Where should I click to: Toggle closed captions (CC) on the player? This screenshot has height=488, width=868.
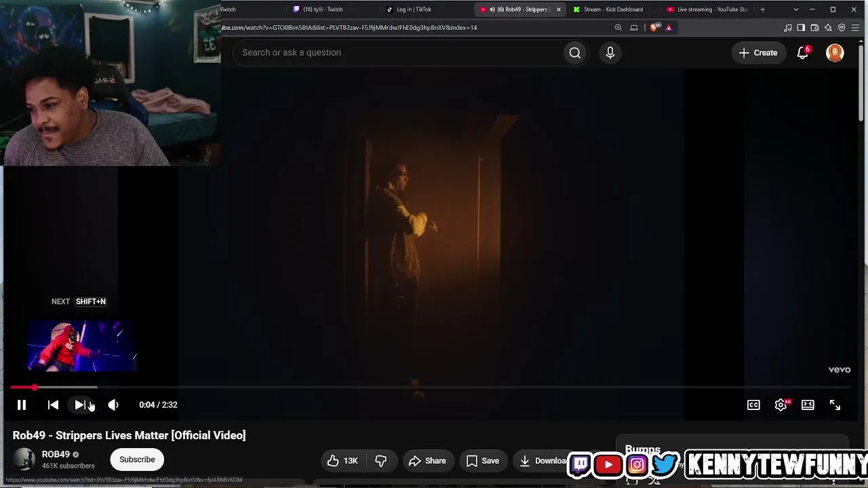pyautogui.click(x=753, y=405)
